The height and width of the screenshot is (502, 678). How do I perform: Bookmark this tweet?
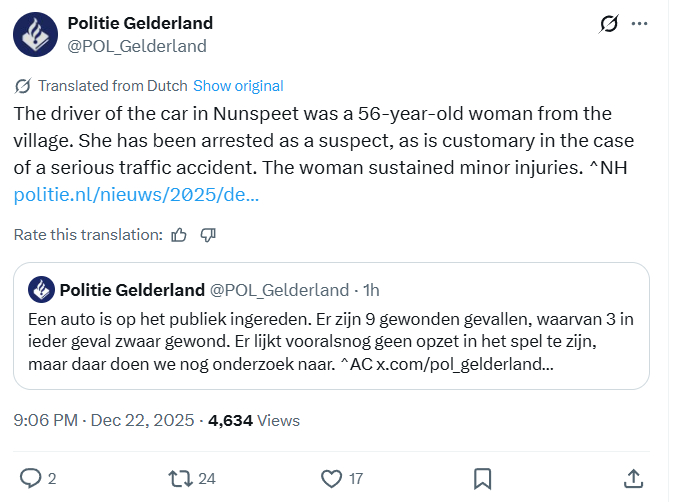pyautogui.click(x=481, y=478)
